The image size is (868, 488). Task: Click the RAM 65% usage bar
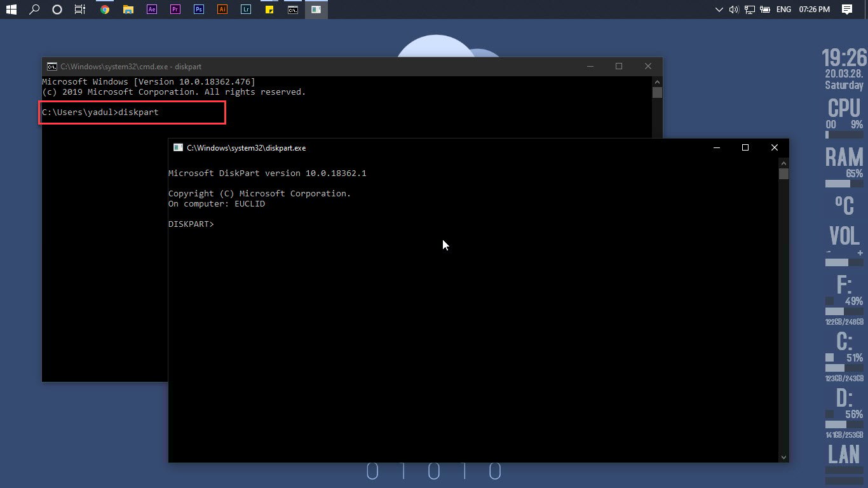844,184
